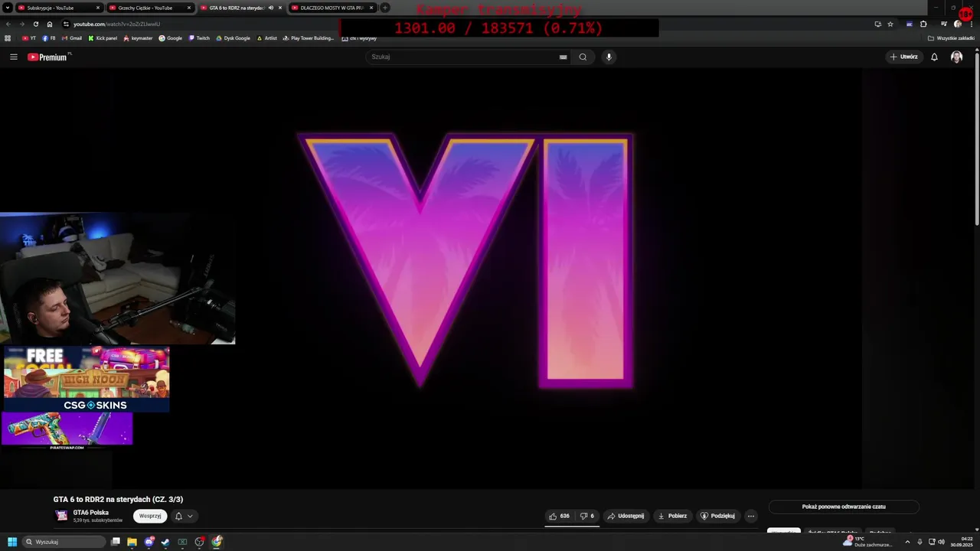The height and width of the screenshot is (551, 980).
Task: Click Podziękuj thanks button
Action: tap(717, 516)
